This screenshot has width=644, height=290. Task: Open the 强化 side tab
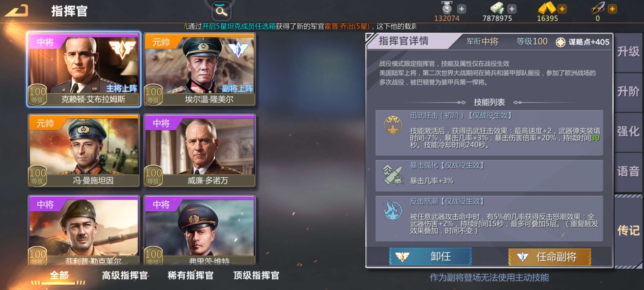coord(628,132)
